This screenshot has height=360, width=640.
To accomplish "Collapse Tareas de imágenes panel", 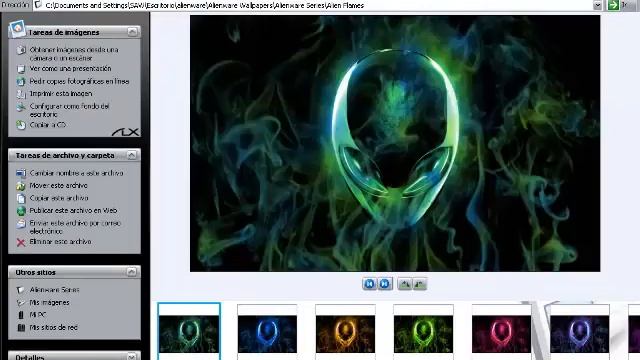I will tap(132, 32).
